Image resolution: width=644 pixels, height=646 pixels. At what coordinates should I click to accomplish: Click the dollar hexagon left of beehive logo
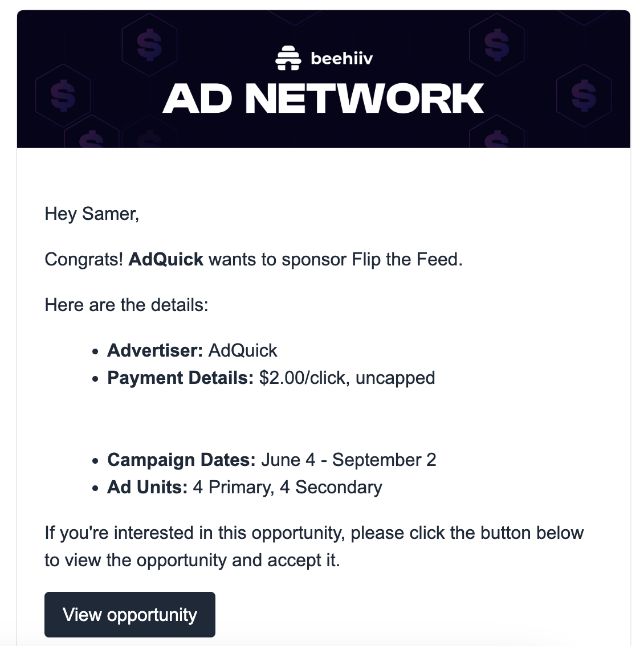149,44
